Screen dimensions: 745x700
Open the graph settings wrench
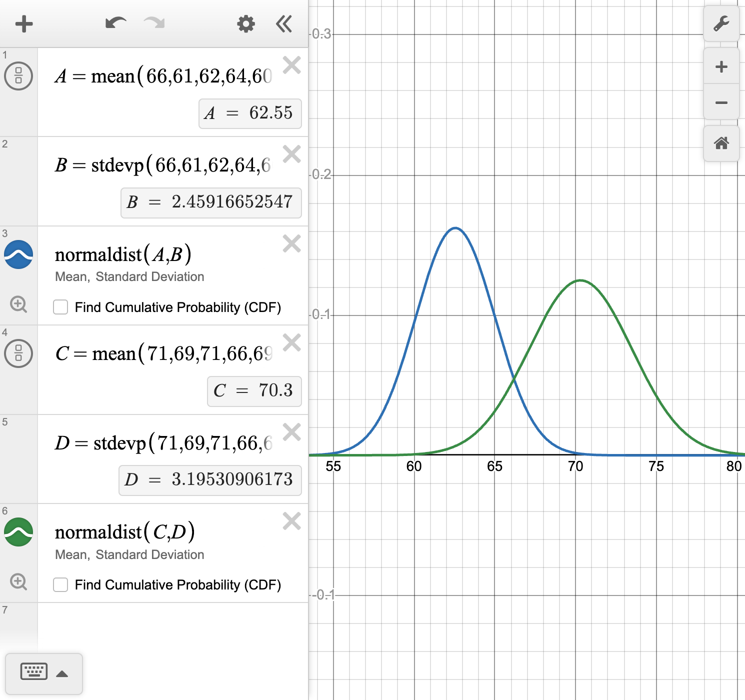pyautogui.click(x=721, y=23)
